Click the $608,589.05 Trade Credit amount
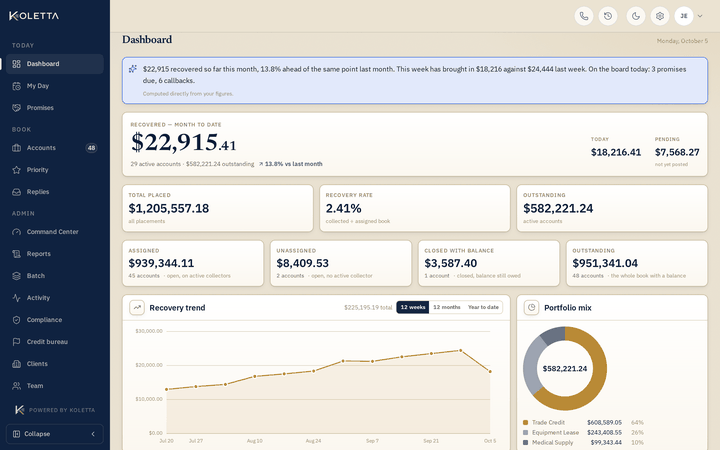 click(604, 422)
